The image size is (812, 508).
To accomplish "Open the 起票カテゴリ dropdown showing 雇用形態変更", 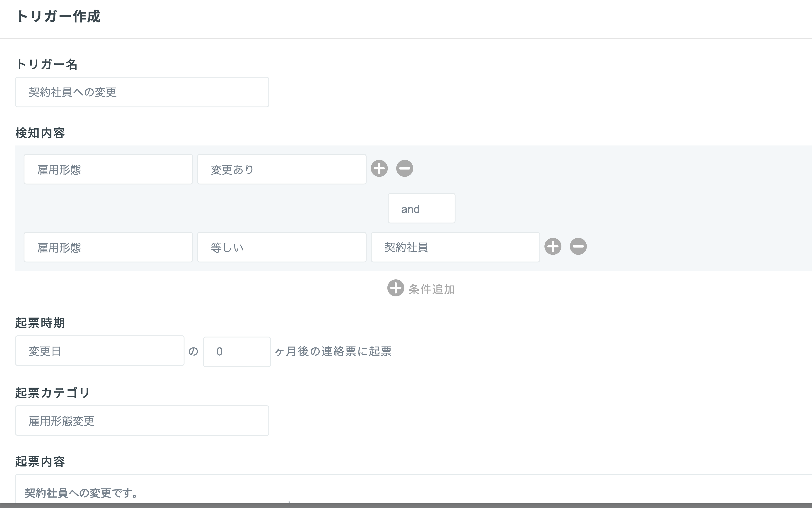I will coord(142,421).
